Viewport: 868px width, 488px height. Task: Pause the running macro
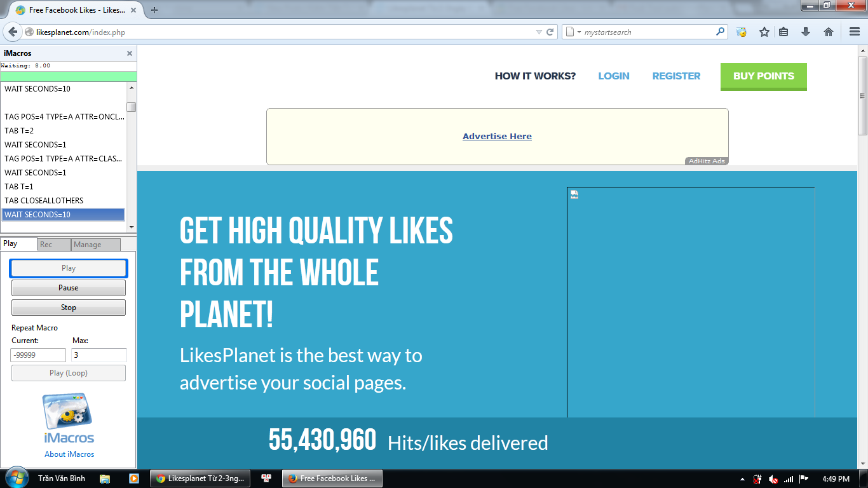[x=69, y=288]
